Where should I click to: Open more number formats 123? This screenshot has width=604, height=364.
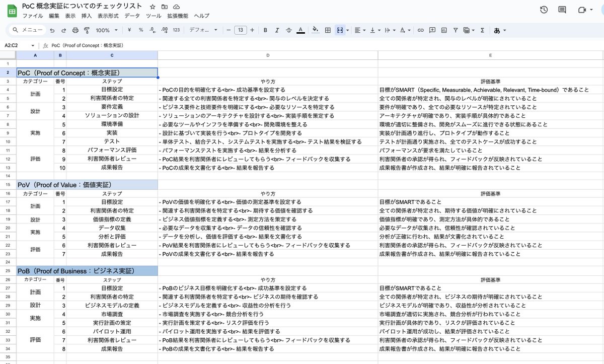click(176, 30)
